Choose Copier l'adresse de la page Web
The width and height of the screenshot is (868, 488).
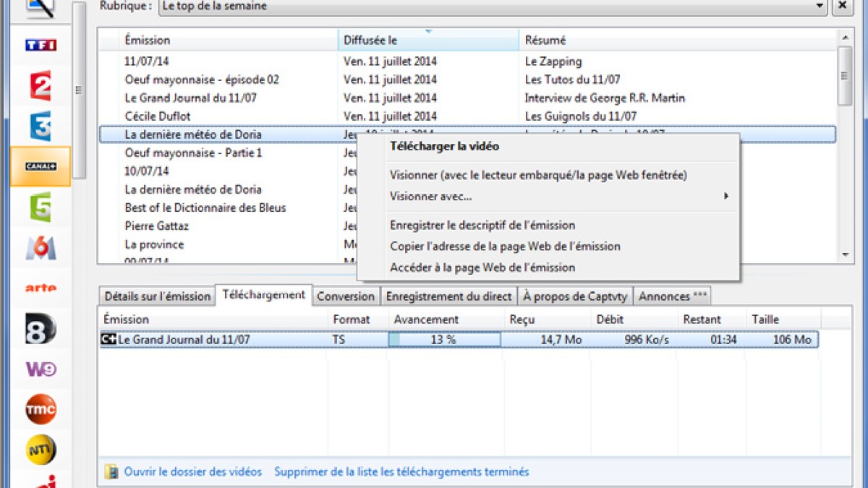click(x=505, y=246)
